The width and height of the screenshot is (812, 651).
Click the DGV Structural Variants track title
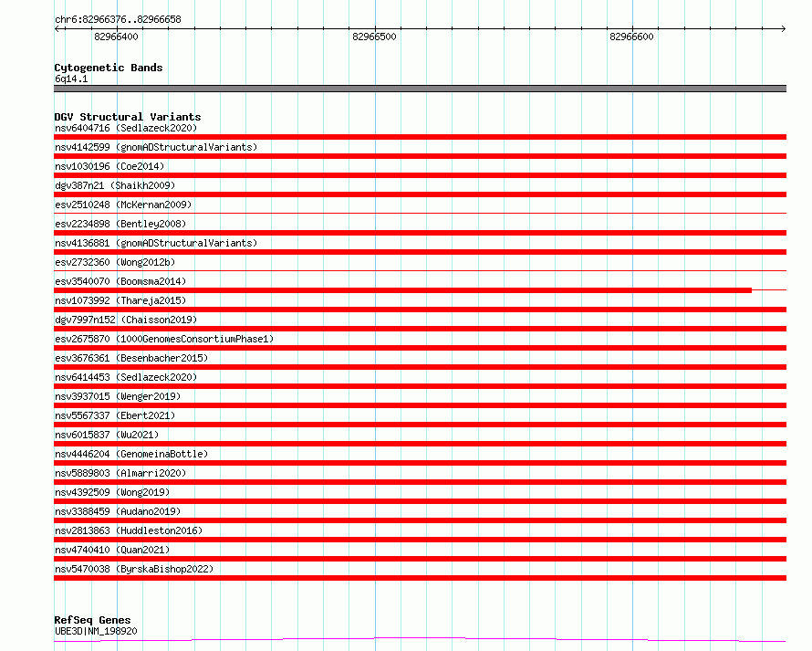point(128,117)
